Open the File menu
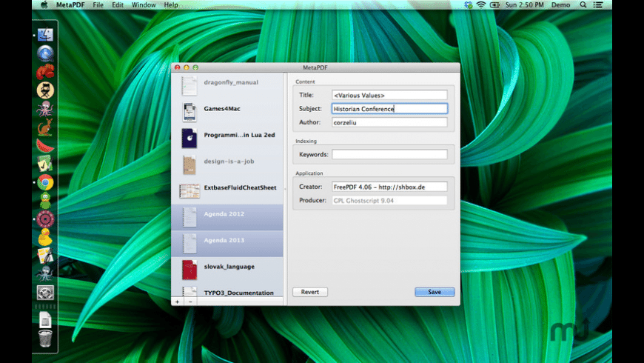Image resolution: width=644 pixels, height=363 pixels. coord(98,5)
